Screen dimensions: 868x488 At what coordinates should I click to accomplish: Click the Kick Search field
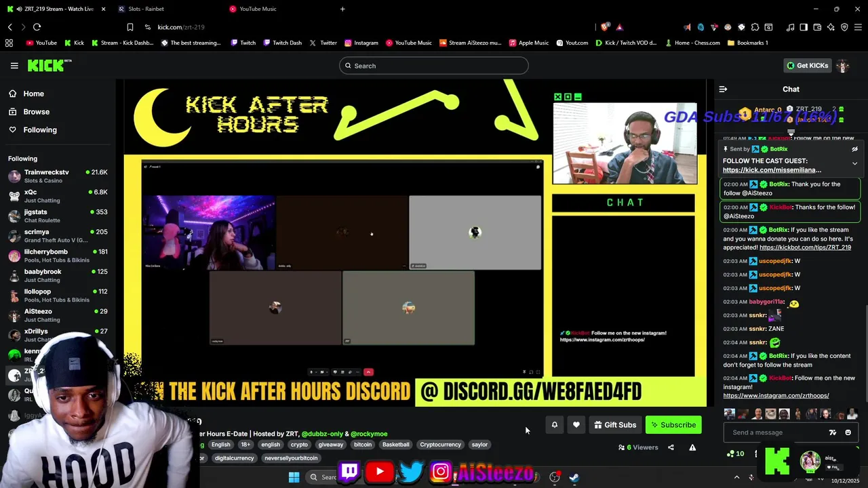point(434,66)
